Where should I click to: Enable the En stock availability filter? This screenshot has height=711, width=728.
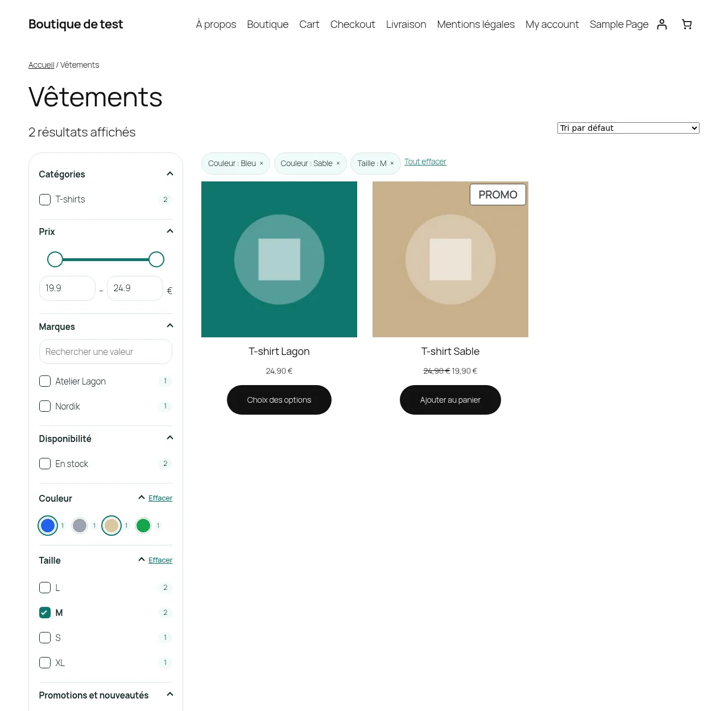45,464
